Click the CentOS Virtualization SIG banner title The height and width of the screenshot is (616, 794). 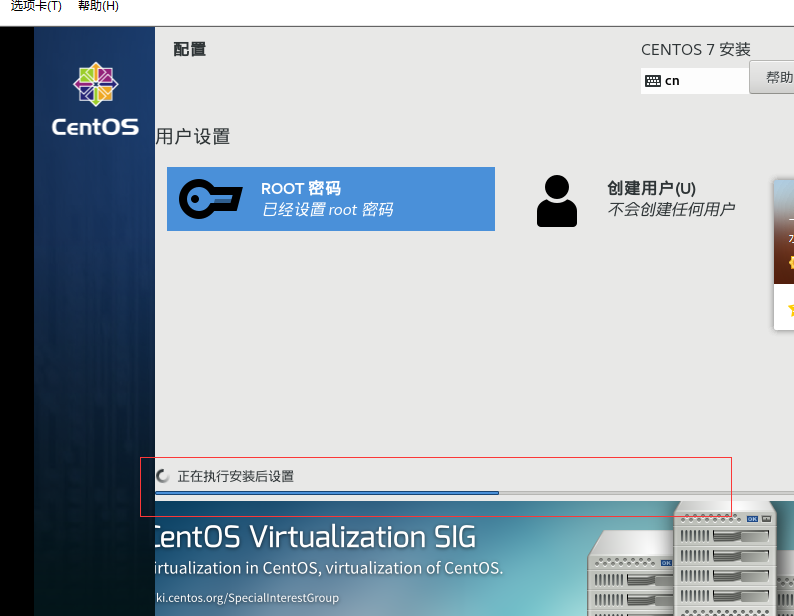[x=314, y=537]
